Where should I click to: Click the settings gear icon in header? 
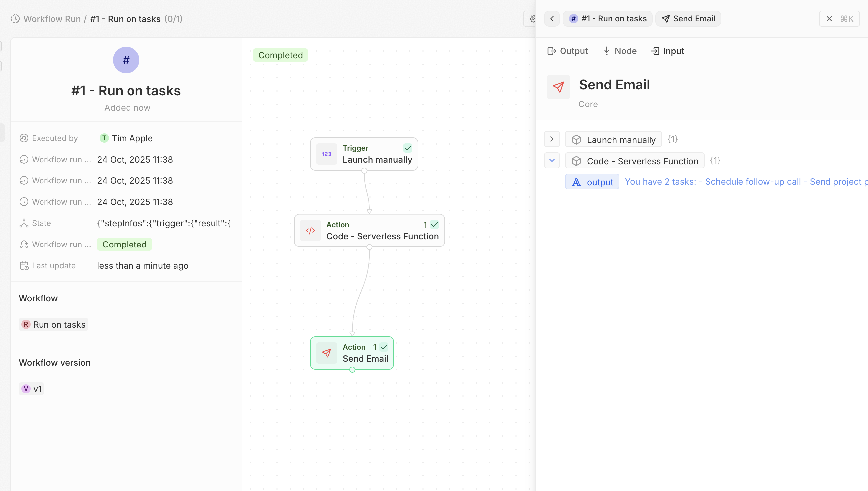point(532,19)
